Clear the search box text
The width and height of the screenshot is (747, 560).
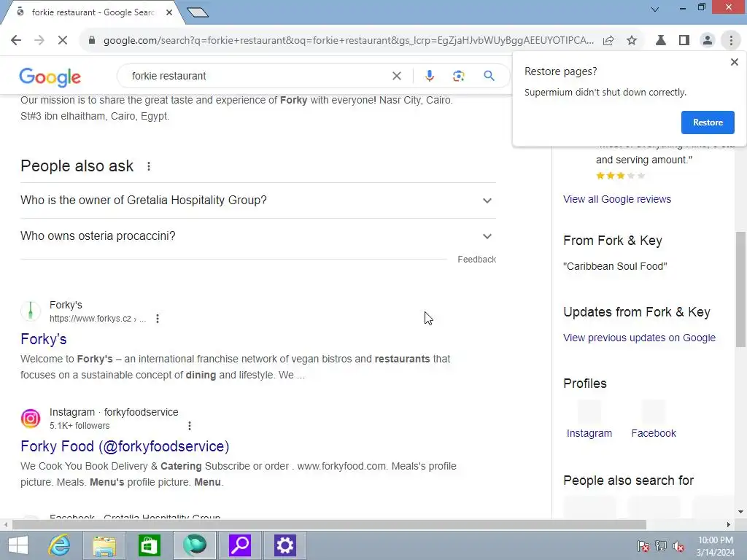pyautogui.click(x=396, y=76)
